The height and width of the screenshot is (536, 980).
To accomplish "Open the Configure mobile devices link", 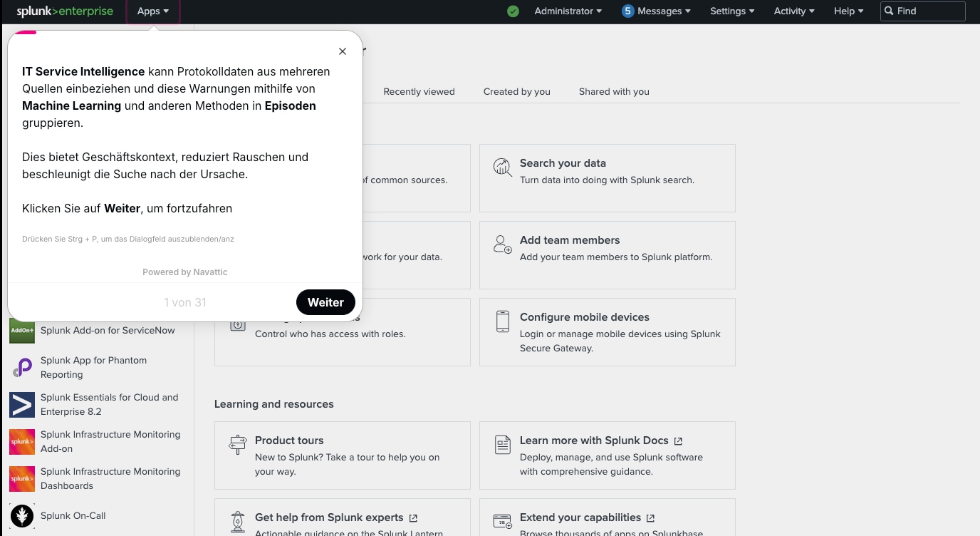I will click(x=585, y=317).
